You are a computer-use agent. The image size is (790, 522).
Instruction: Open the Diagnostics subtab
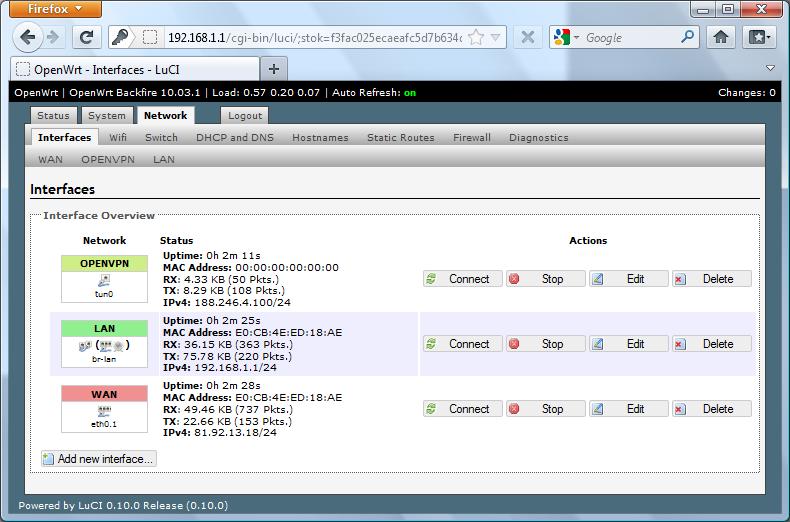point(539,138)
